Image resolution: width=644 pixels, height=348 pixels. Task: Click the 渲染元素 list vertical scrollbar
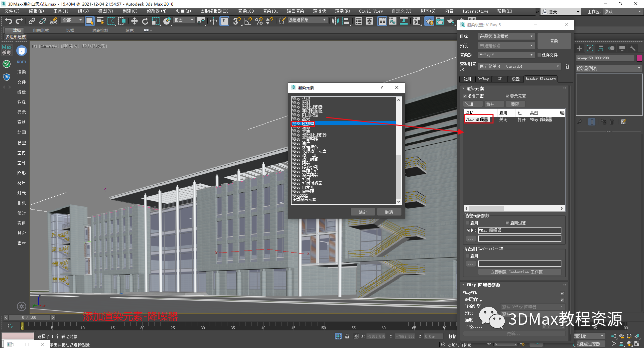399,150
